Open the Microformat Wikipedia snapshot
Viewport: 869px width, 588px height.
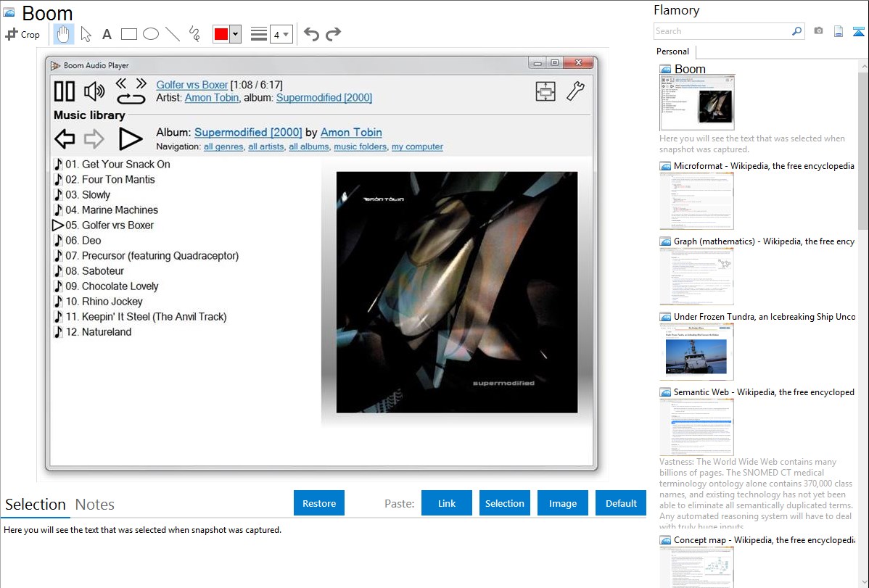pyautogui.click(x=697, y=201)
